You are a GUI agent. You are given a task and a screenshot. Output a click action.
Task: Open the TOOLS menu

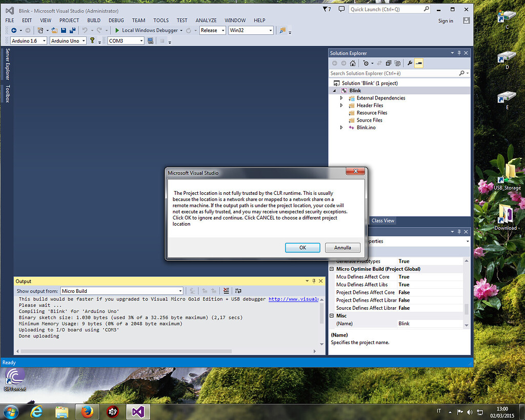(x=161, y=21)
